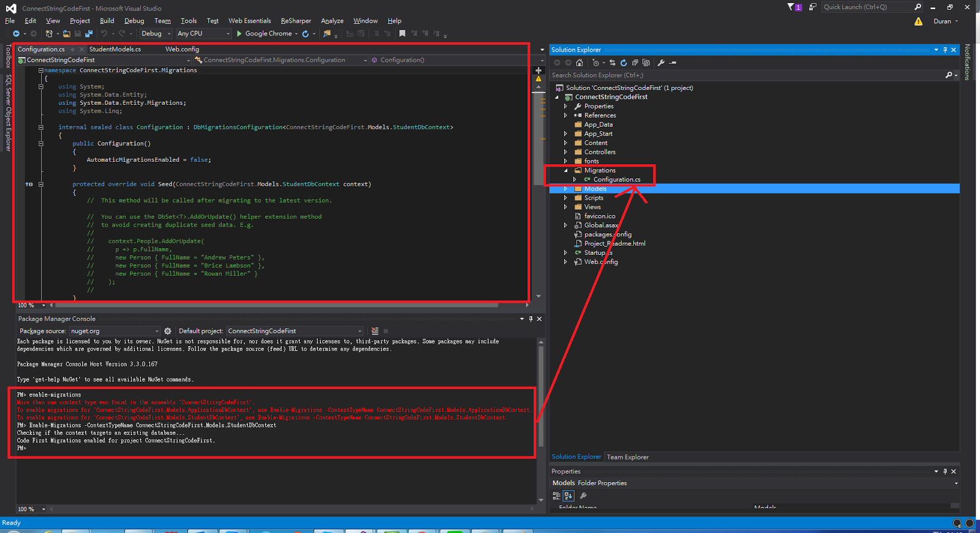The height and width of the screenshot is (533, 980).
Task: Open the ConnectStringCodeFirst project navigation dropdown
Action: [104, 60]
